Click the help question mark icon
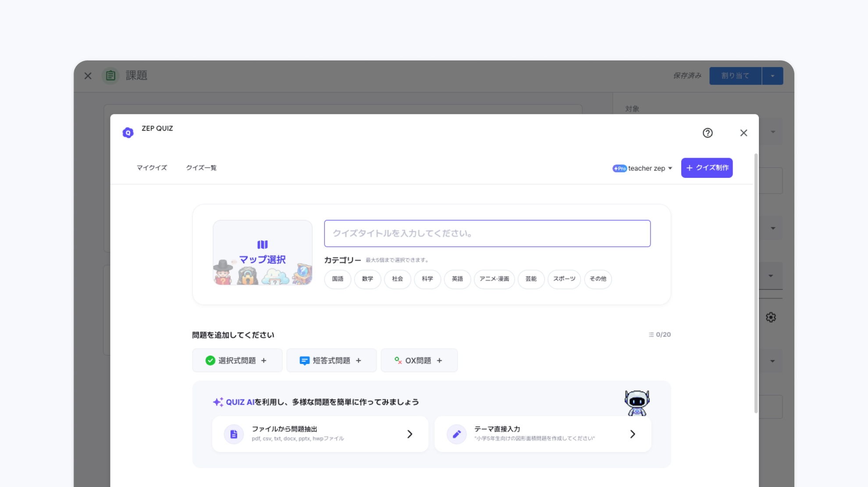 tap(708, 133)
